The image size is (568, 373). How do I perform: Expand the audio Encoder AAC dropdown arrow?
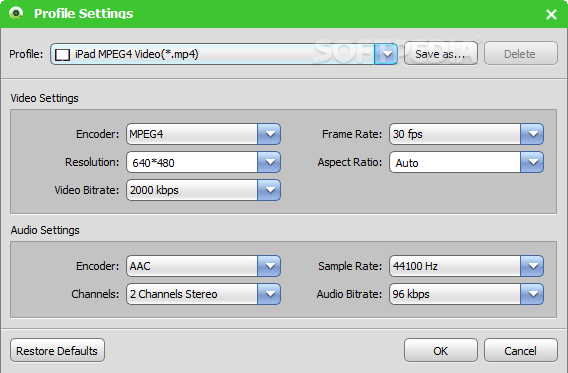(269, 266)
